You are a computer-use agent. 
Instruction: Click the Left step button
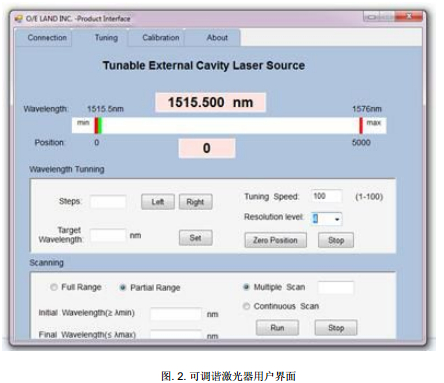(158, 202)
